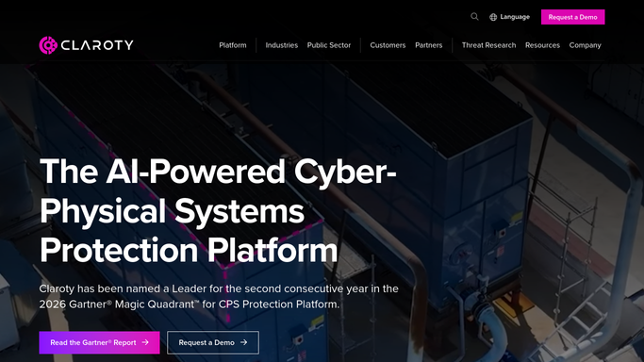Open the Resources menu
Image resolution: width=644 pixels, height=362 pixels.
click(x=542, y=45)
